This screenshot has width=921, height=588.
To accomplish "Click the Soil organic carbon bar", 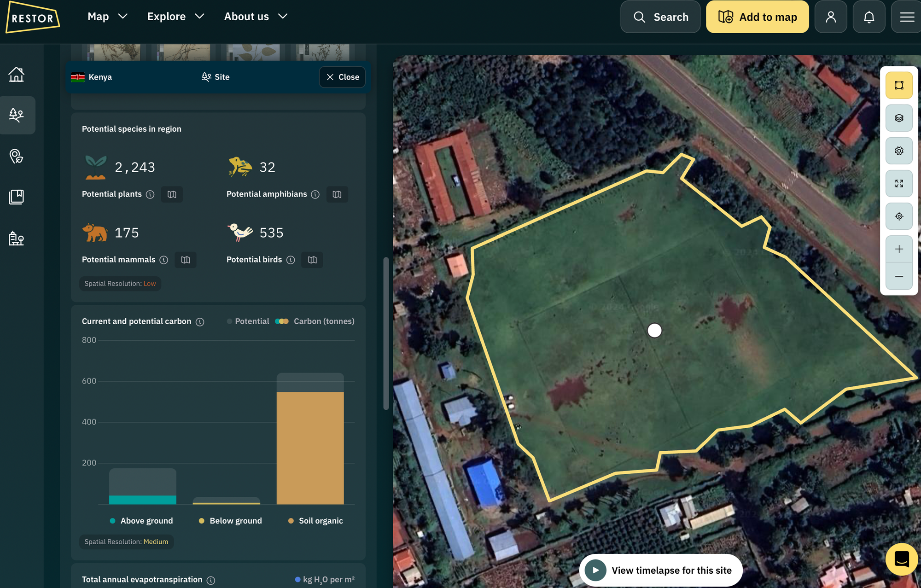I will [310, 447].
